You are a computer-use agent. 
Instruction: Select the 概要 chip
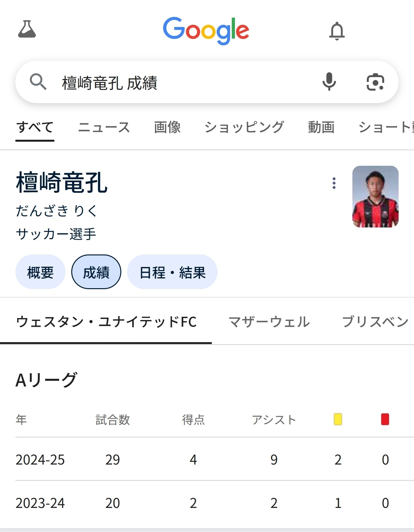(x=40, y=272)
